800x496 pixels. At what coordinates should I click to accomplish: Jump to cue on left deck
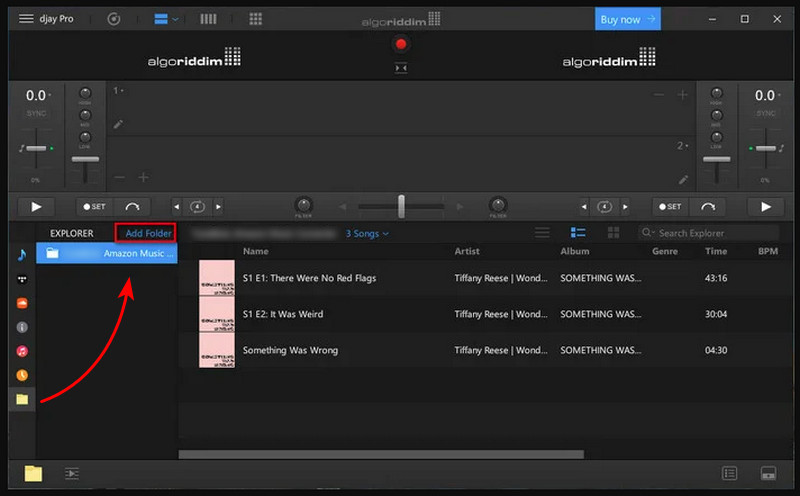(132, 207)
